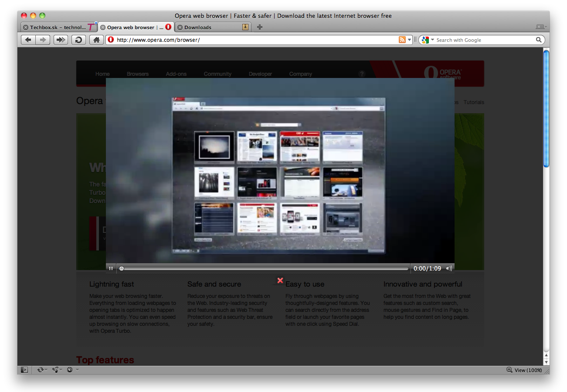Go back using the Back arrow button
The width and height of the screenshot is (567, 392).
tap(28, 40)
